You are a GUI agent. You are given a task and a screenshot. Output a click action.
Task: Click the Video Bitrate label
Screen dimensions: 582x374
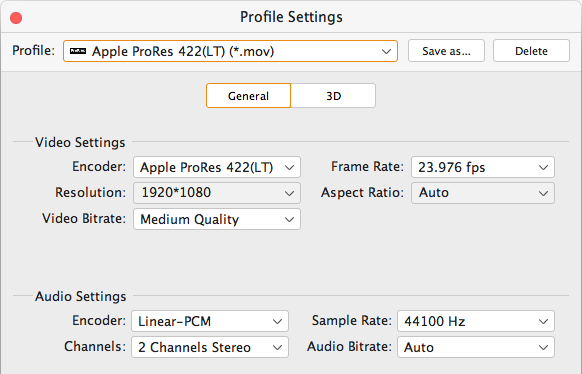click(x=84, y=219)
